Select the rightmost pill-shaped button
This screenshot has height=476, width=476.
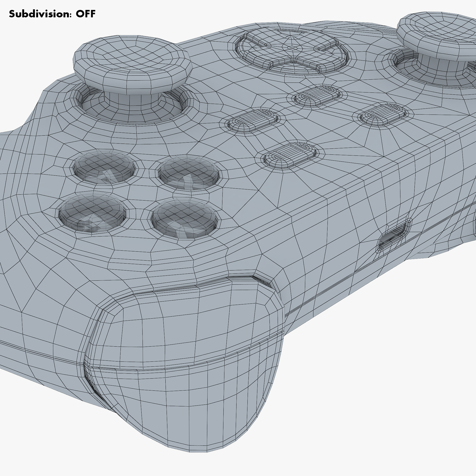click(x=384, y=114)
